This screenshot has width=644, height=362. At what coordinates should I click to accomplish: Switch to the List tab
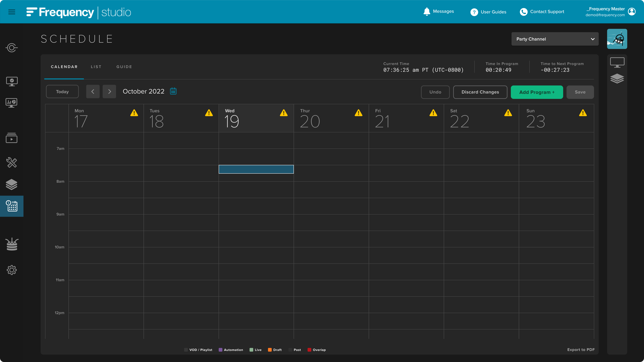pyautogui.click(x=96, y=67)
